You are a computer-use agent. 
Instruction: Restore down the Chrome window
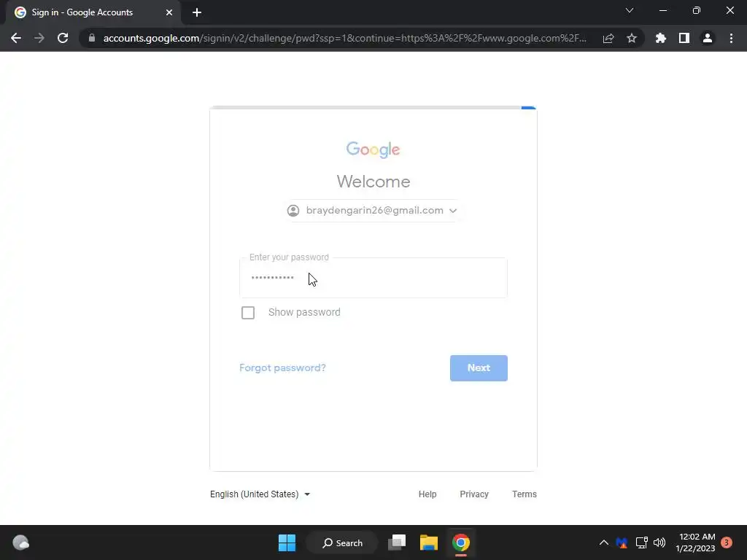(x=697, y=10)
